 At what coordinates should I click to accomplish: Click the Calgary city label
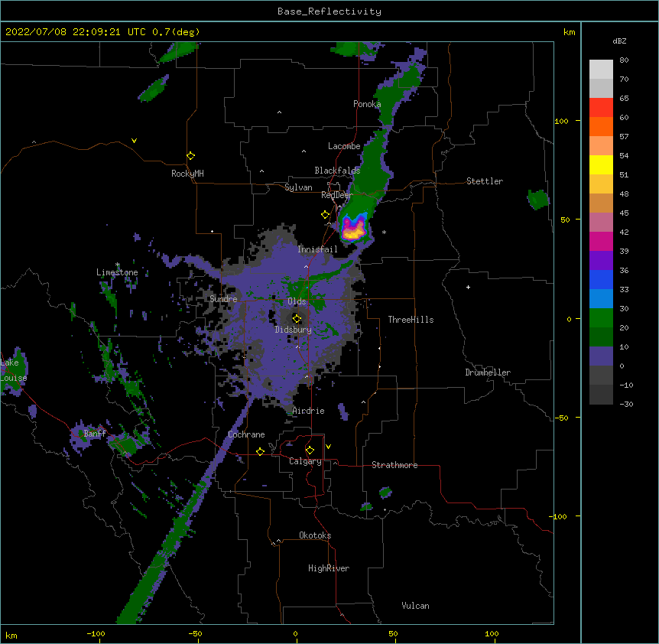tap(305, 461)
